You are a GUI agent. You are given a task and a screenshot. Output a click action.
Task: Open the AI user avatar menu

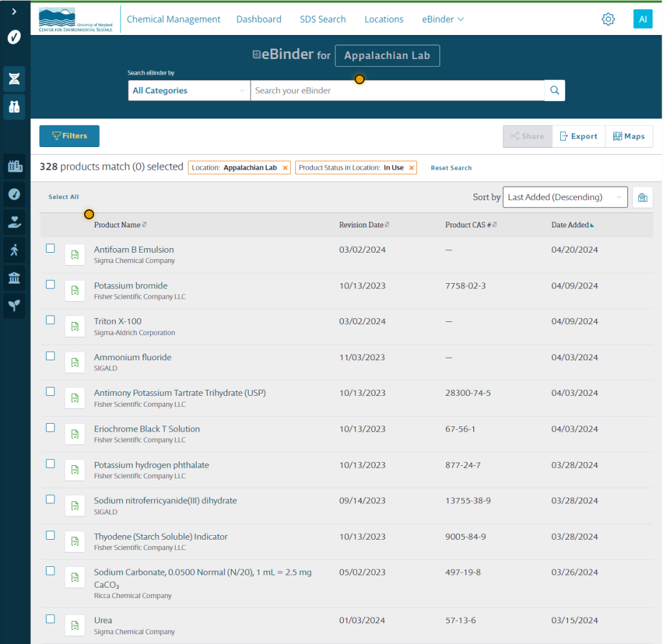643,19
